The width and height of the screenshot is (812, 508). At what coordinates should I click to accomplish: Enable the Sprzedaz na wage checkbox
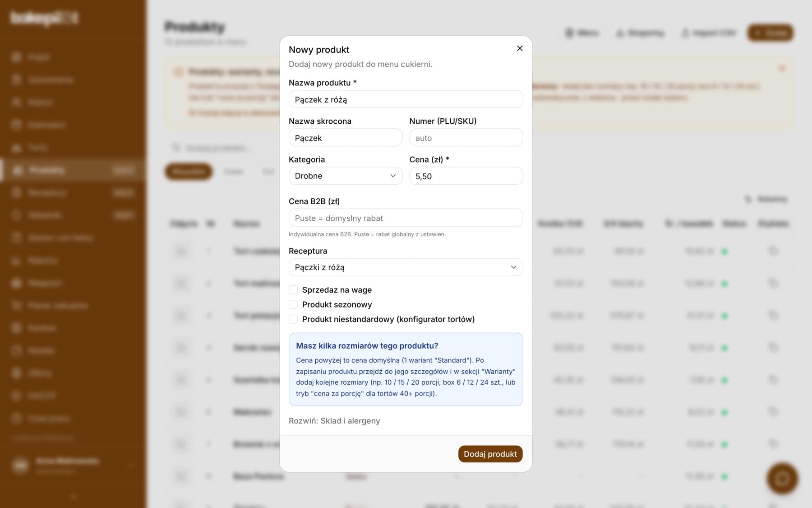coord(293,290)
